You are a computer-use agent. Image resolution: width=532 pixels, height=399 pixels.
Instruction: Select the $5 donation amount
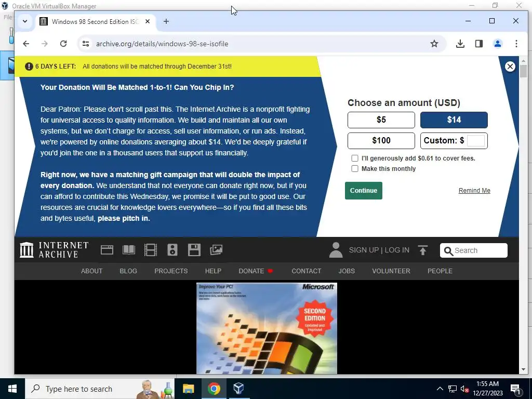tap(381, 120)
